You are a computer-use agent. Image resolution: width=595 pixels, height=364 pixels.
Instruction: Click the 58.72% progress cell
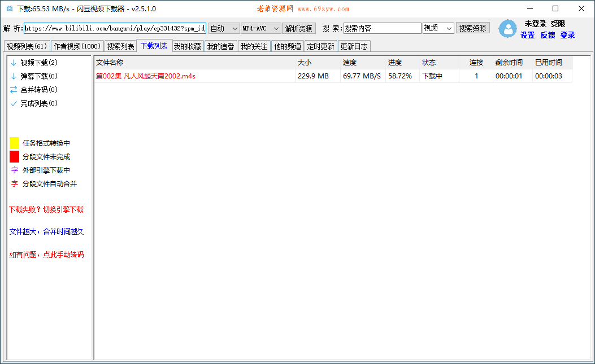(x=403, y=76)
